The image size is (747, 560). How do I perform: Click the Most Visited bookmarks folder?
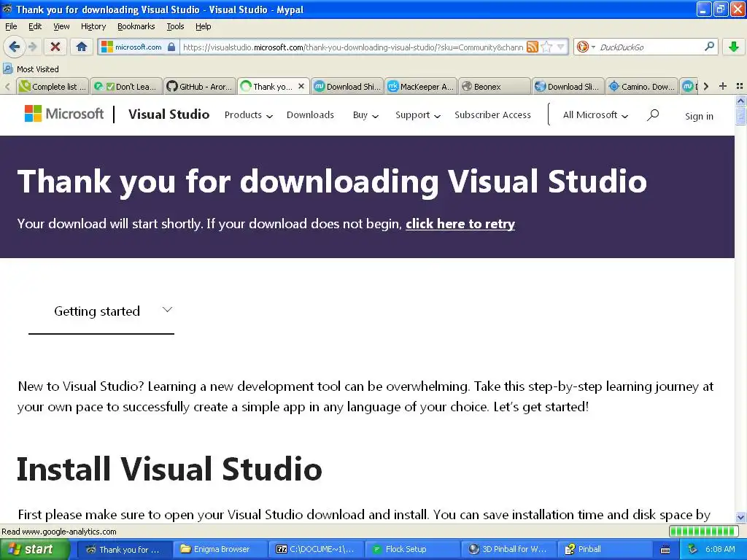[31, 69]
